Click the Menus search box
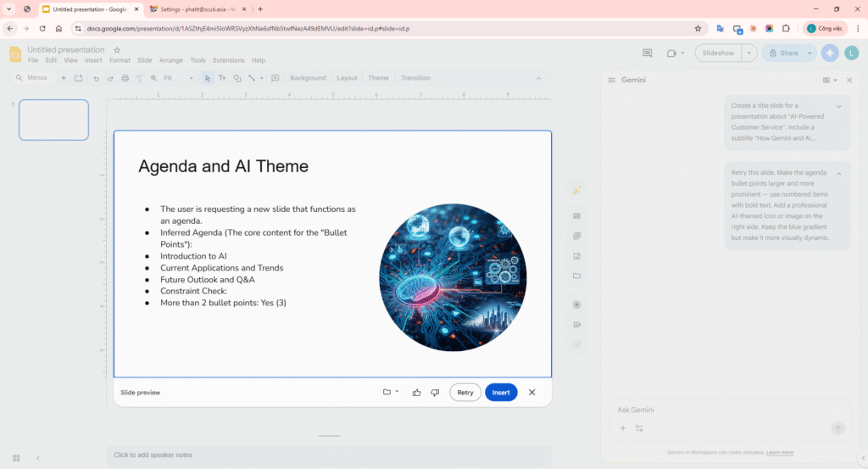Image resolution: width=868 pixels, height=469 pixels. pos(33,78)
